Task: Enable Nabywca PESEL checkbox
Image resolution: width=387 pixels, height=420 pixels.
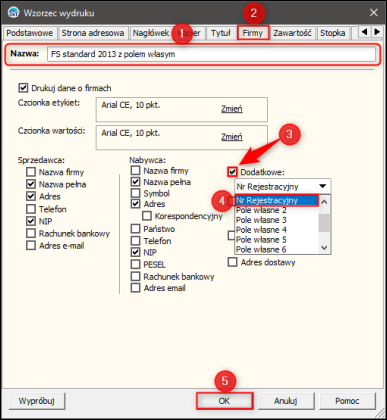Action: point(135,264)
